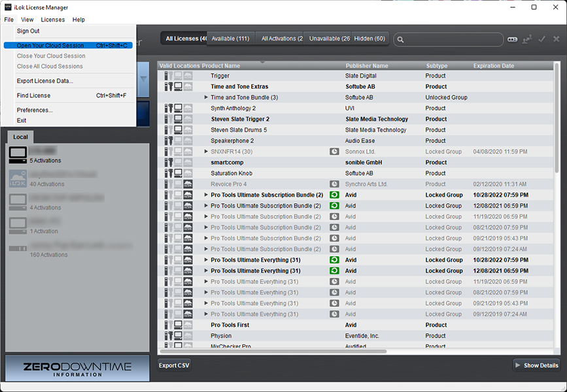Expand the Show Details panel arrow
The width and height of the screenshot is (567, 392).
coord(518,365)
